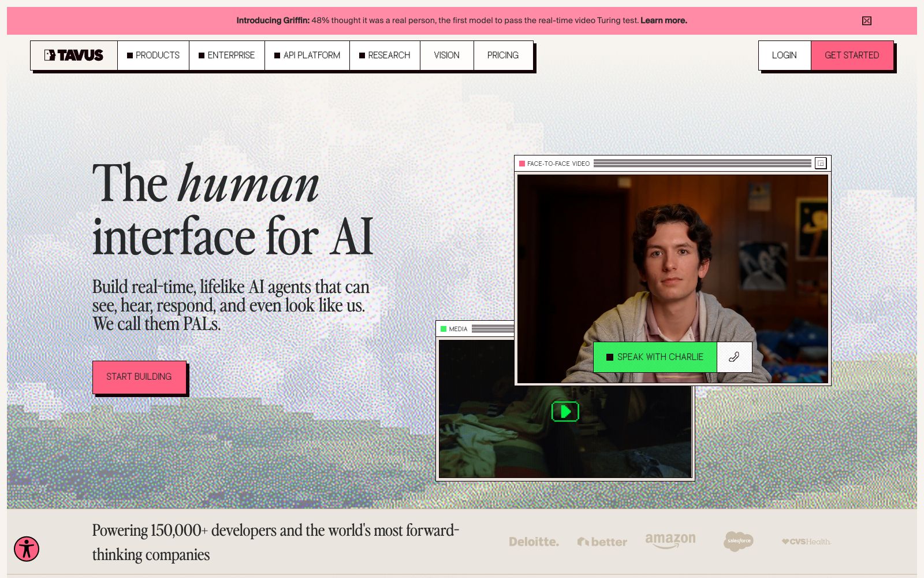This screenshot has width=924, height=578.
Task: Open the accessibility options icon
Action: point(27,549)
